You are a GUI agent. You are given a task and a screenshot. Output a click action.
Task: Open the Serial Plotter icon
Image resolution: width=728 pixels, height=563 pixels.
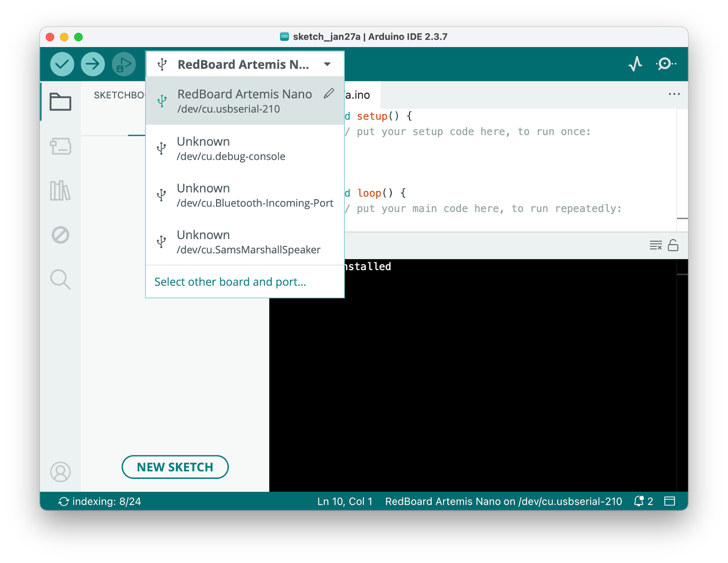pyautogui.click(x=636, y=64)
